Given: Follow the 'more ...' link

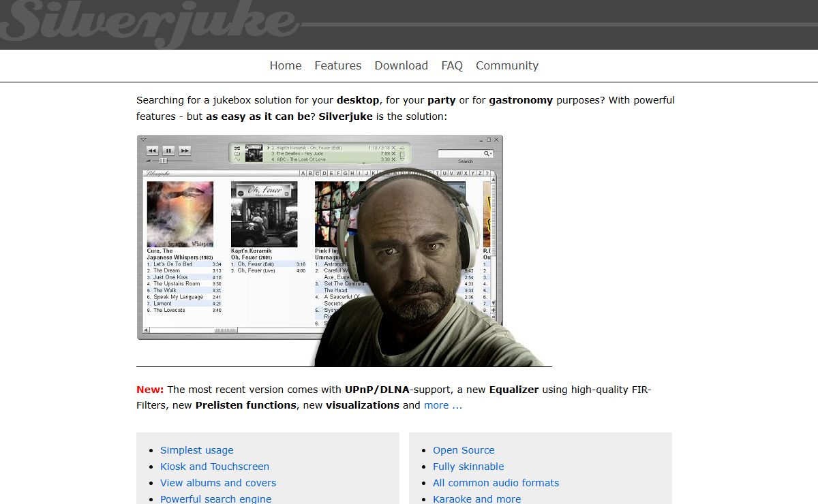Looking at the screenshot, I should point(443,405).
